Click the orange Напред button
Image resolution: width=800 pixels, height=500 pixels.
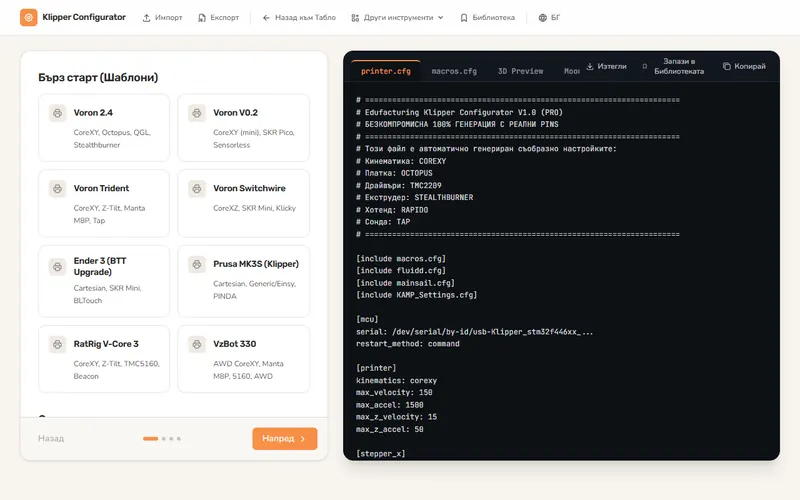[x=285, y=439]
